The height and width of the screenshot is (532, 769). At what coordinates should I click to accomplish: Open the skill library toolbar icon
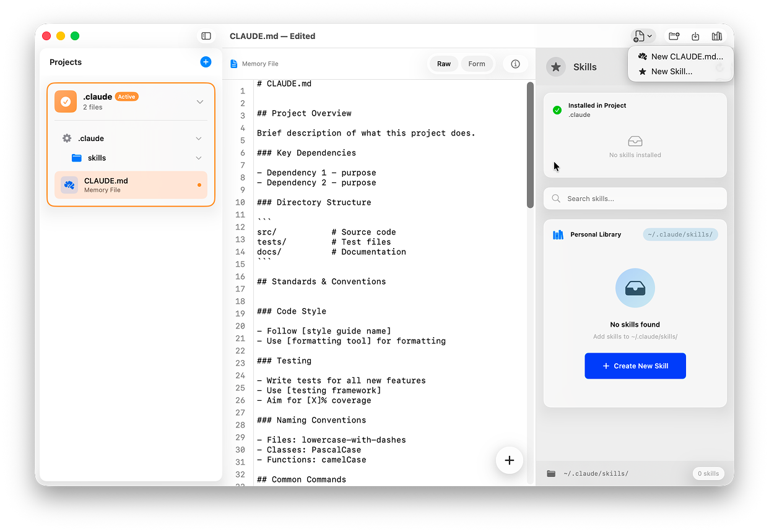[x=717, y=36]
